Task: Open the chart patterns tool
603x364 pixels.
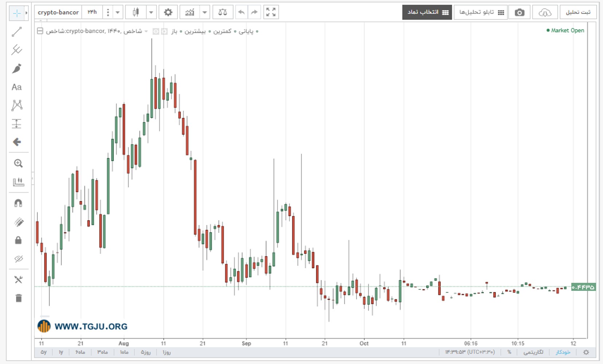Action: pos(17,105)
